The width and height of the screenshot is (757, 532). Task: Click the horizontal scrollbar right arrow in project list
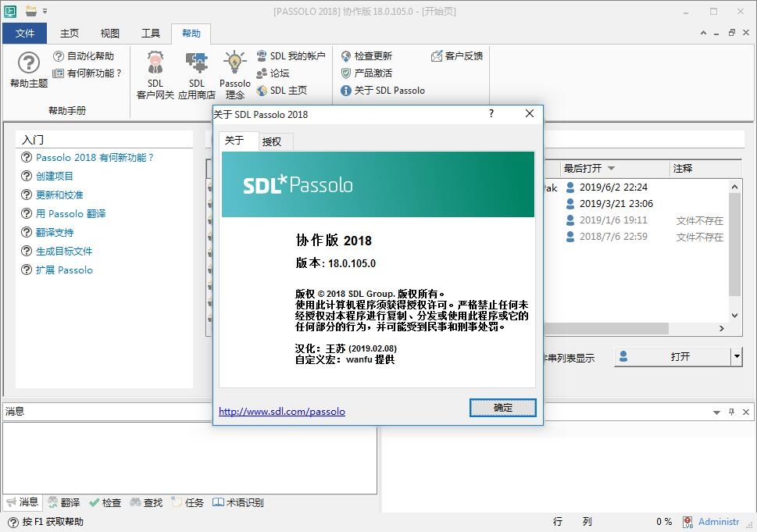(722, 328)
